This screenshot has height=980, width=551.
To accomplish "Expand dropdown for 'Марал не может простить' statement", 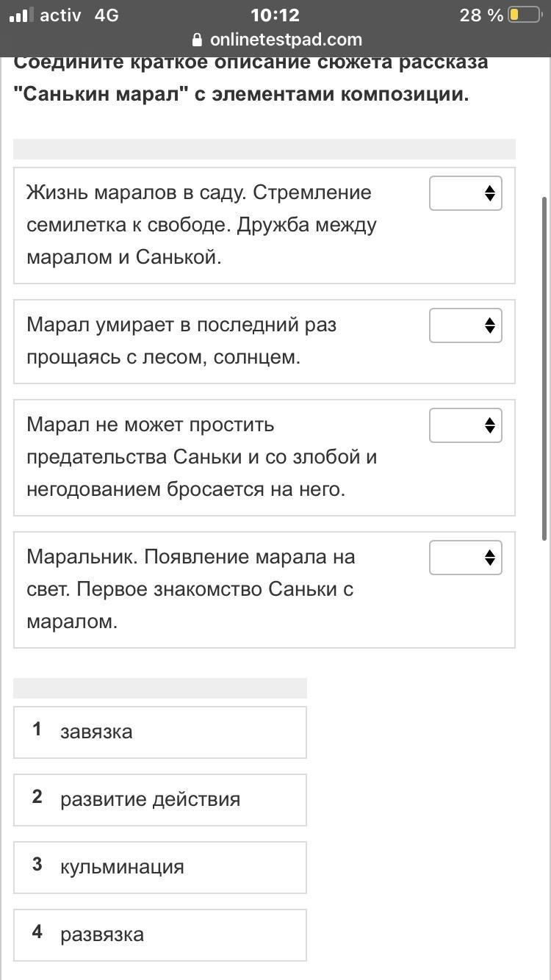I will point(465,425).
